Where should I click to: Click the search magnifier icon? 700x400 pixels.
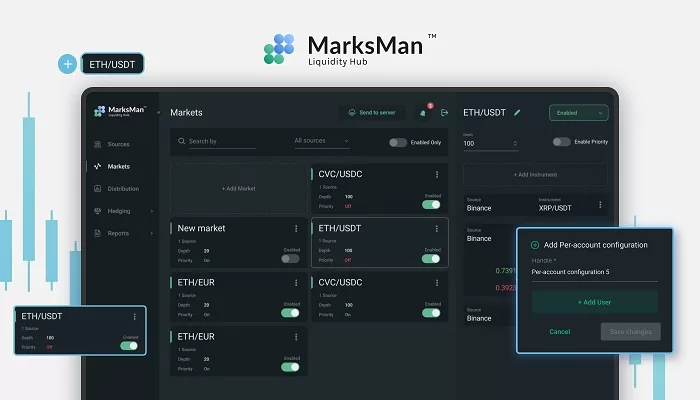tap(181, 141)
